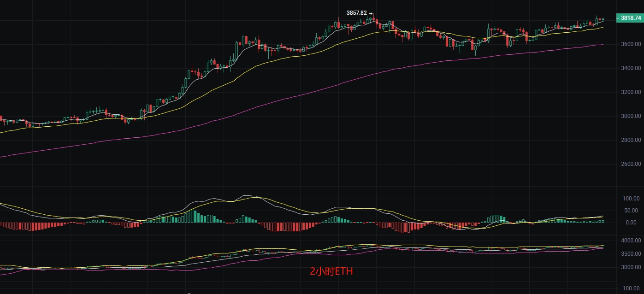Image resolution: width=644 pixels, height=294 pixels.
Task: Click the large green candle near 3700 on right side
Action: point(488,33)
